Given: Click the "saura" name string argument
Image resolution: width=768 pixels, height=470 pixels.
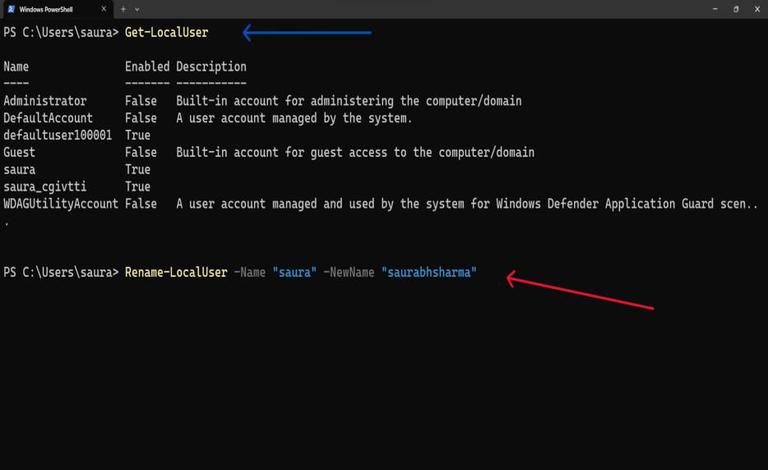Looking at the screenshot, I should (294, 272).
